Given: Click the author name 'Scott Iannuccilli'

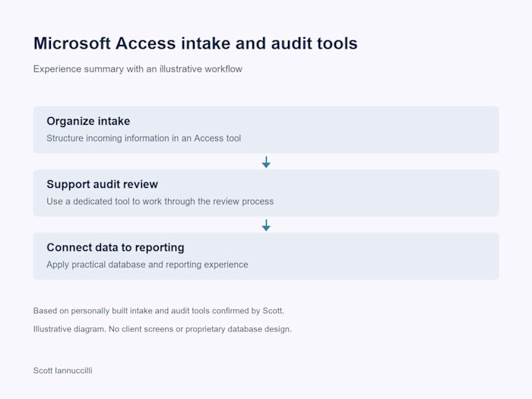Looking at the screenshot, I should (x=63, y=371).
